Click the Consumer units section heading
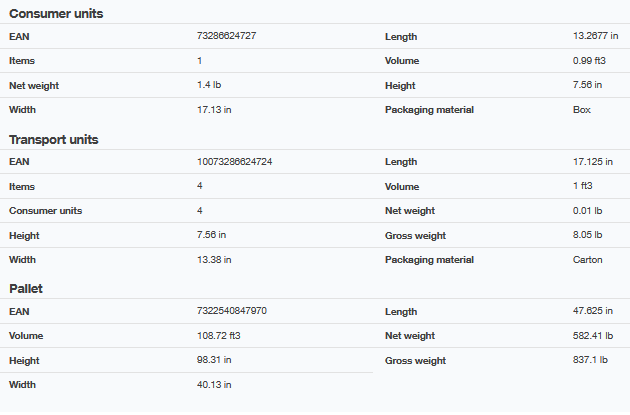630x415 pixels. click(56, 14)
